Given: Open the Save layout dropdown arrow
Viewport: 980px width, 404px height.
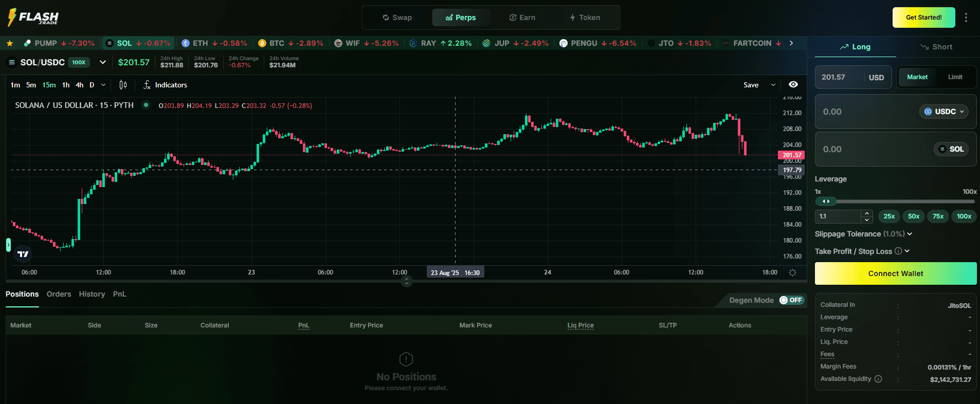Looking at the screenshot, I should click(x=773, y=85).
